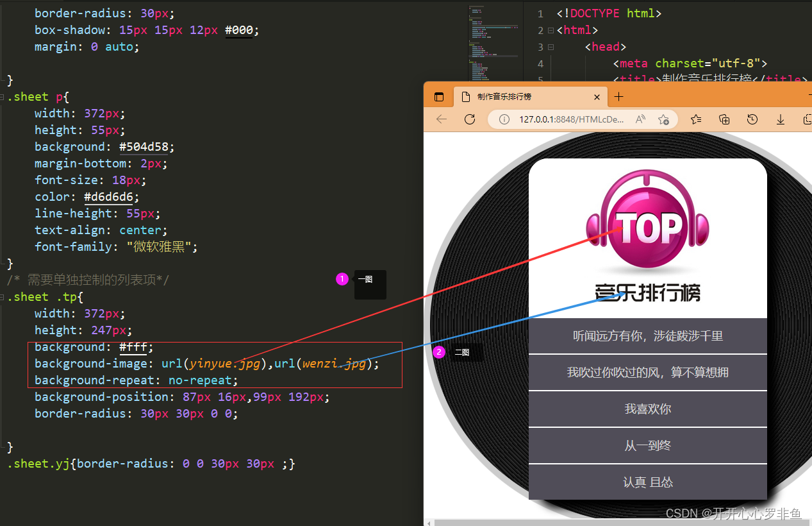Click the 音乐排行榜 title image text
This screenshot has height=526, width=812.
(647, 293)
